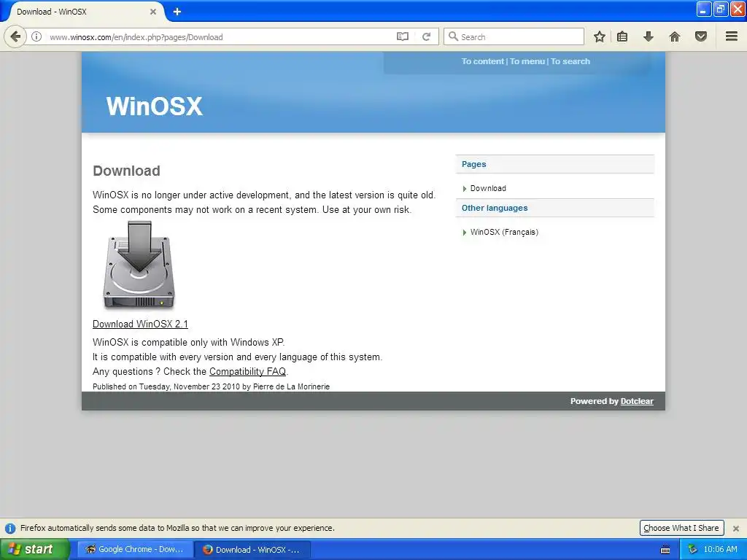
Task: Click Choose What I Share button
Action: tap(681, 528)
